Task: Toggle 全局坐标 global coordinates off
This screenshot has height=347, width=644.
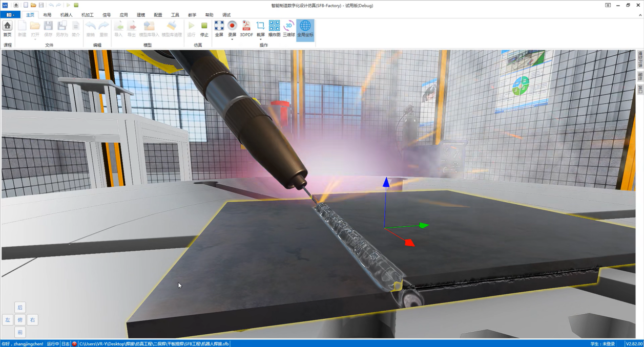Action: coord(305,28)
